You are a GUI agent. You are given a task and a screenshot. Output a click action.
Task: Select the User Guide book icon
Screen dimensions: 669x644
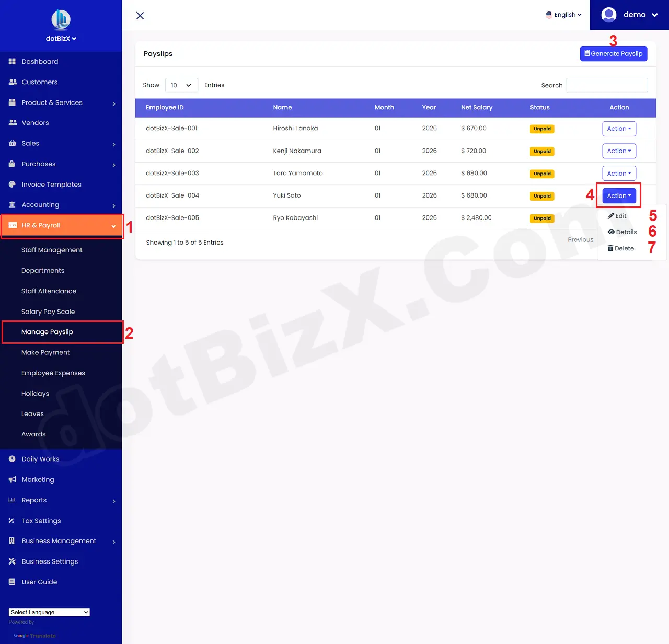[12, 582]
